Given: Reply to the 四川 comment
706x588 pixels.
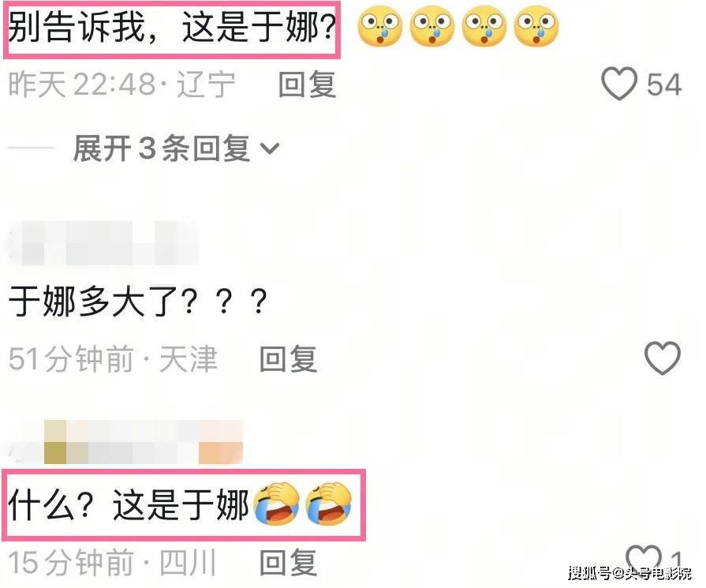Looking at the screenshot, I should 288,563.
